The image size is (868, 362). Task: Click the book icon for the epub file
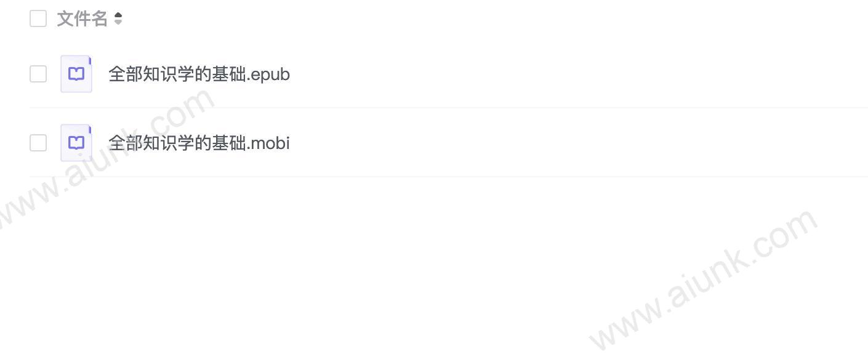point(76,74)
